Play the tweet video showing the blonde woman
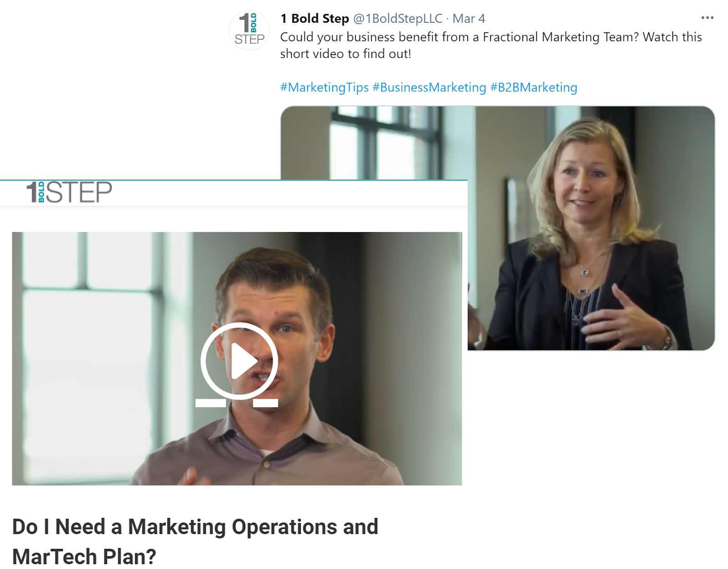This screenshot has height=569, width=728. click(591, 228)
